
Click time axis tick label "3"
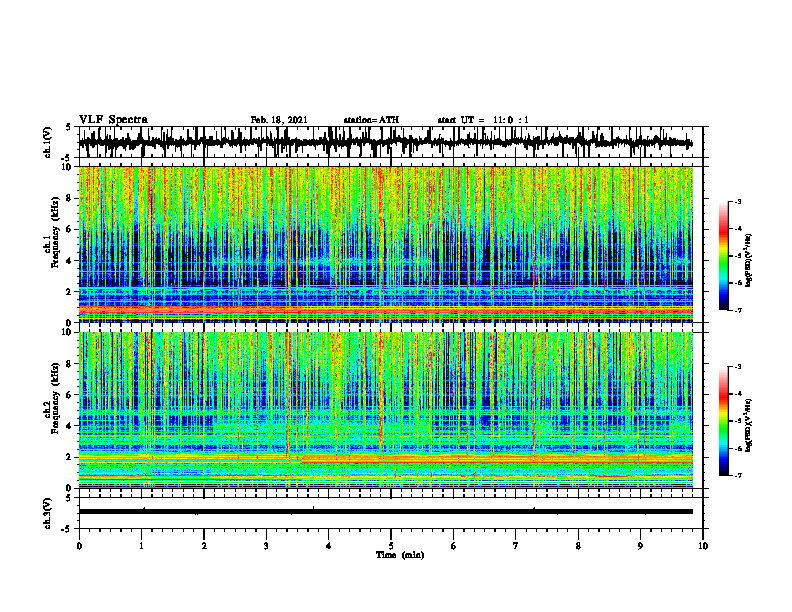click(x=266, y=546)
